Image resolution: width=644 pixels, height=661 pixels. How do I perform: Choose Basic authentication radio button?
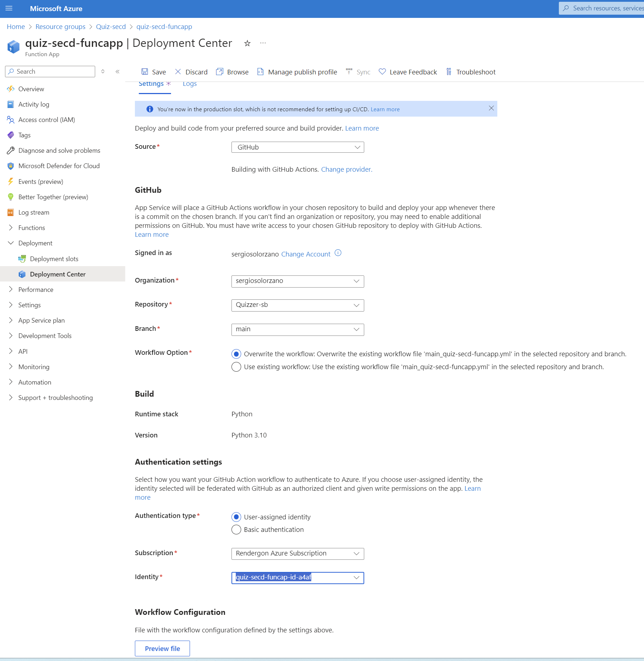tap(236, 530)
